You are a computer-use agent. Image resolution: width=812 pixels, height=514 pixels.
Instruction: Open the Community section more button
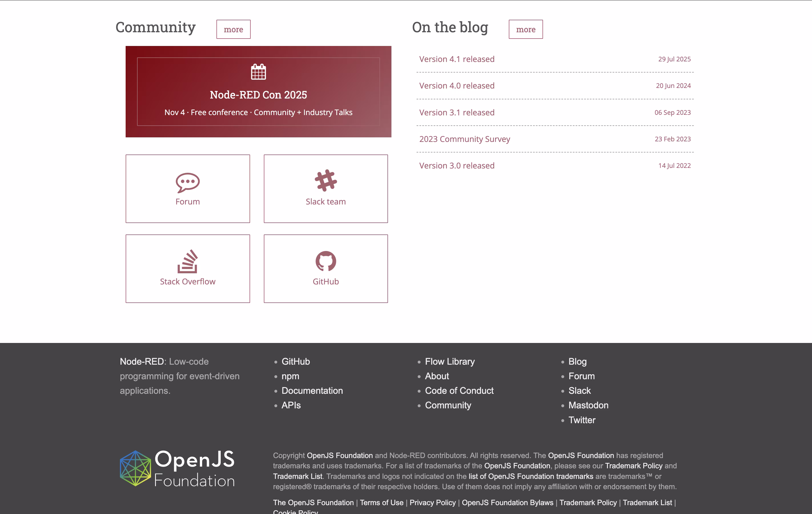click(233, 29)
